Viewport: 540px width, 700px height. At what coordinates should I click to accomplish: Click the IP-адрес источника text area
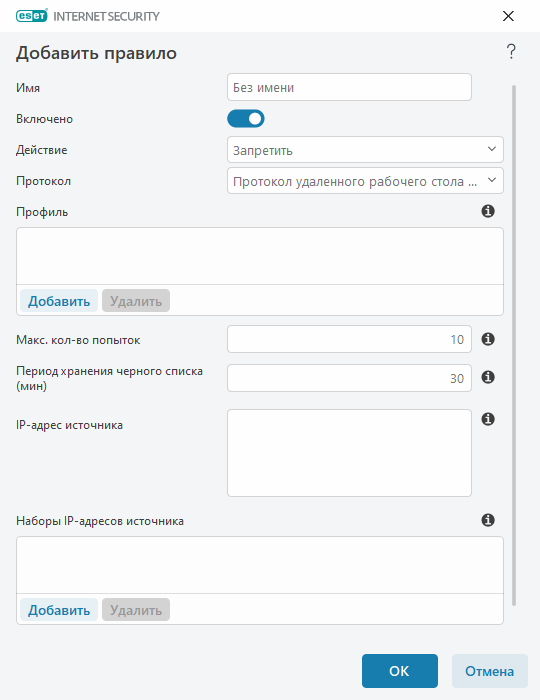coord(349,453)
